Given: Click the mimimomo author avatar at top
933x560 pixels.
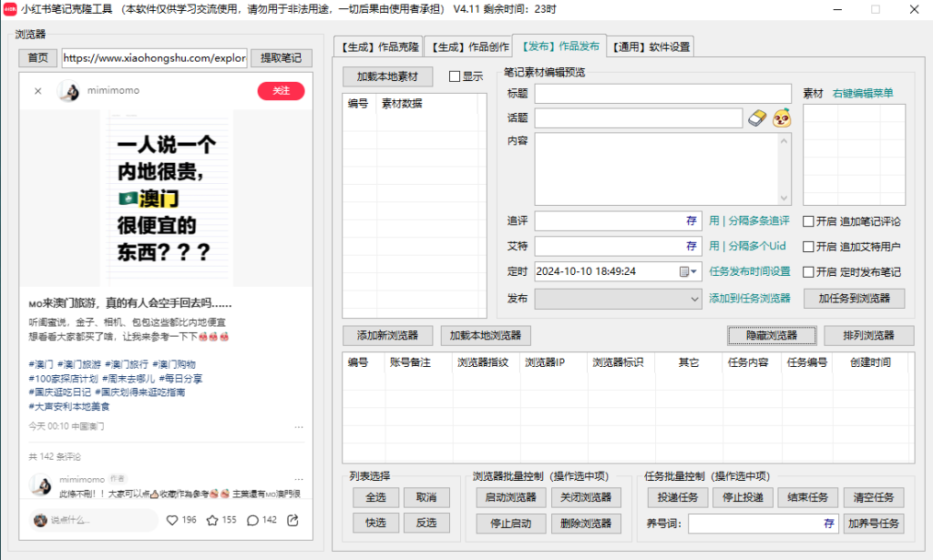Looking at the screenshot, I should point(68,91).
